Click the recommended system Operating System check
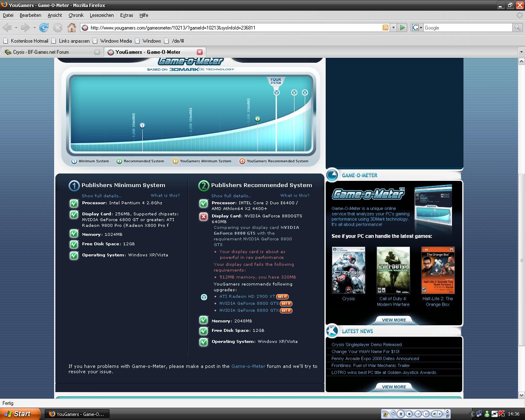Viewport: 525px width, 420px height. pyautogui.click(x=203, y=342)
